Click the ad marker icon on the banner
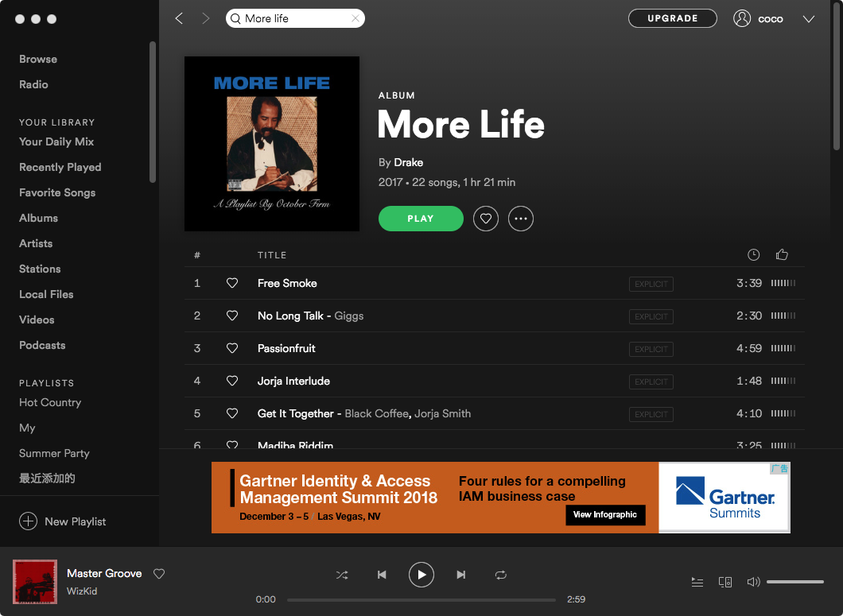 point(779,469)
